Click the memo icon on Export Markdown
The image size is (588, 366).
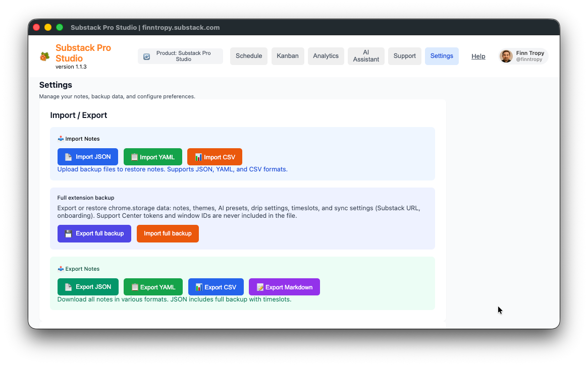pos(260,287)
